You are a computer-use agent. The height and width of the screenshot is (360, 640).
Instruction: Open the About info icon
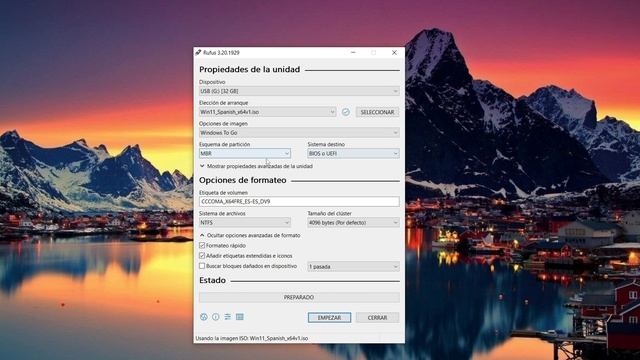(216, 317)
